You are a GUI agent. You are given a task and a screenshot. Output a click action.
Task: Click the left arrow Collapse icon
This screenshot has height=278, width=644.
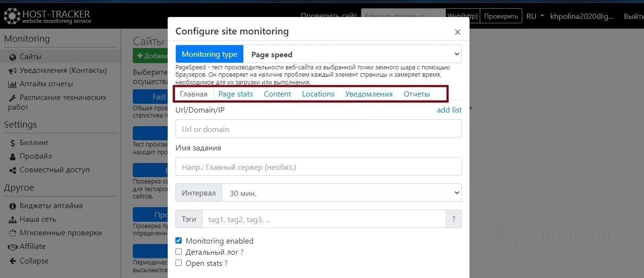click(12, 261)
